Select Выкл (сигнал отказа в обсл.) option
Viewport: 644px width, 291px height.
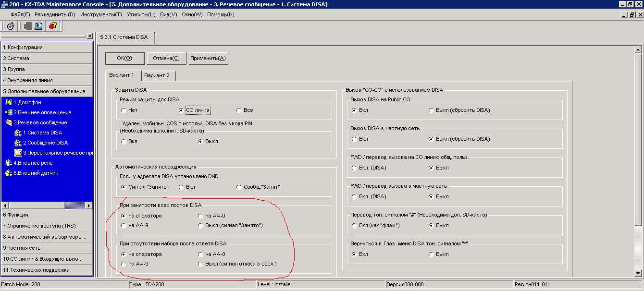(x=201, y=264)
